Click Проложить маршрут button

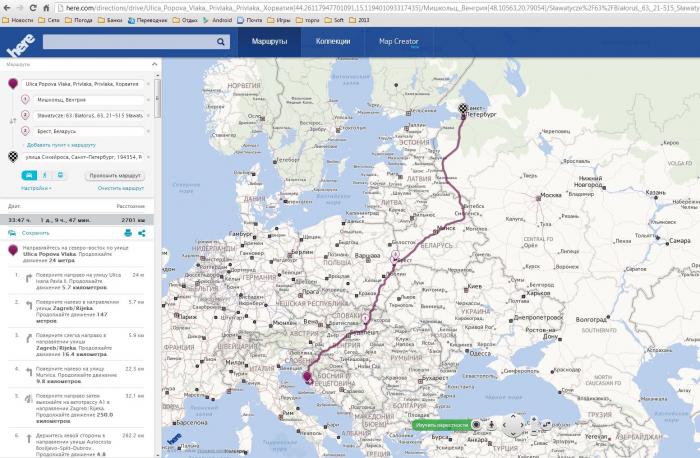pyautogui.click(x=115, y=175)
